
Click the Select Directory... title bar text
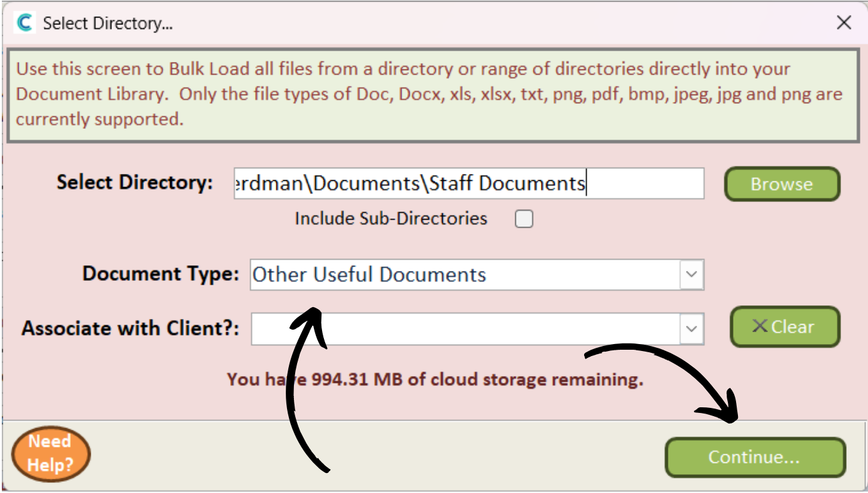tap(108, 24)
